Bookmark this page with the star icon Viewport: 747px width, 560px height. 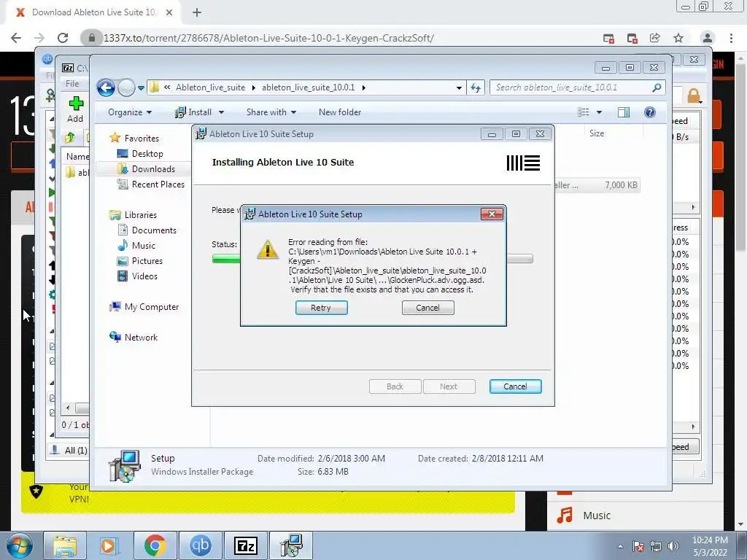[x=678, y=38]
